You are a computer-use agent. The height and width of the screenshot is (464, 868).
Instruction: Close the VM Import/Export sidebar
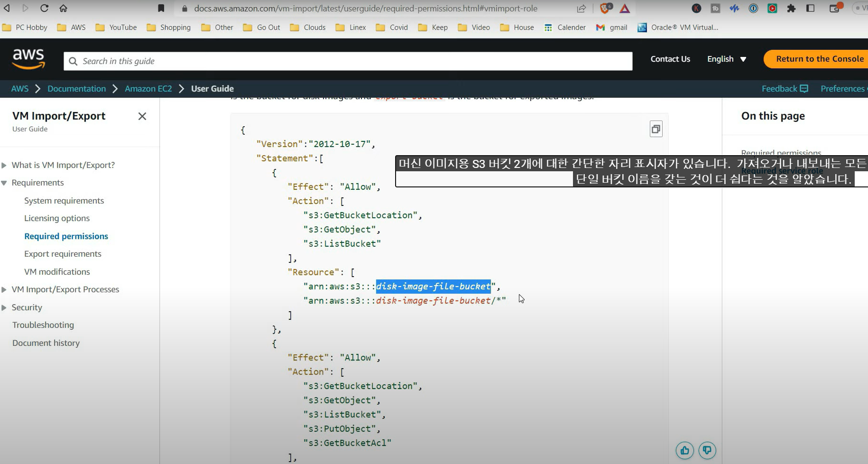[x=142, y=116]
